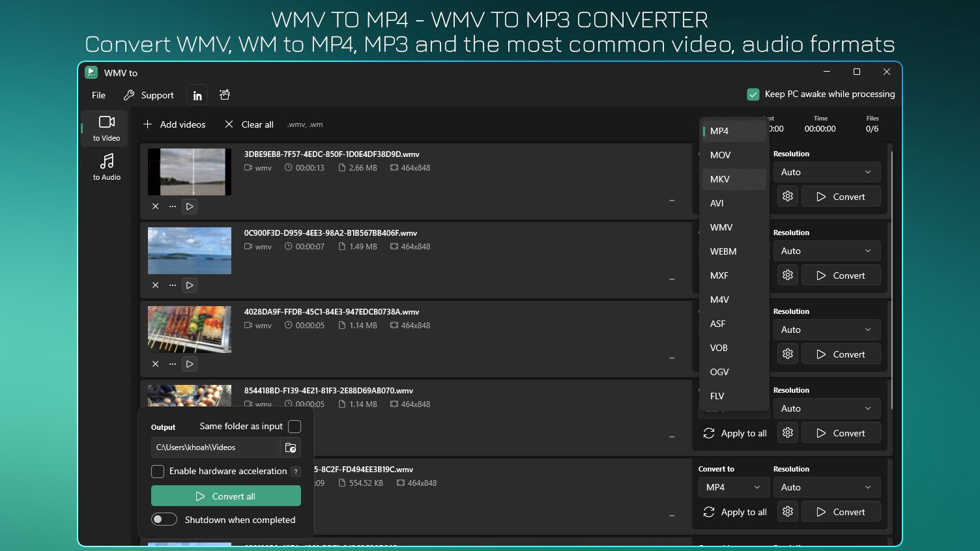Select MP4 from the format list

click(734, 131)
